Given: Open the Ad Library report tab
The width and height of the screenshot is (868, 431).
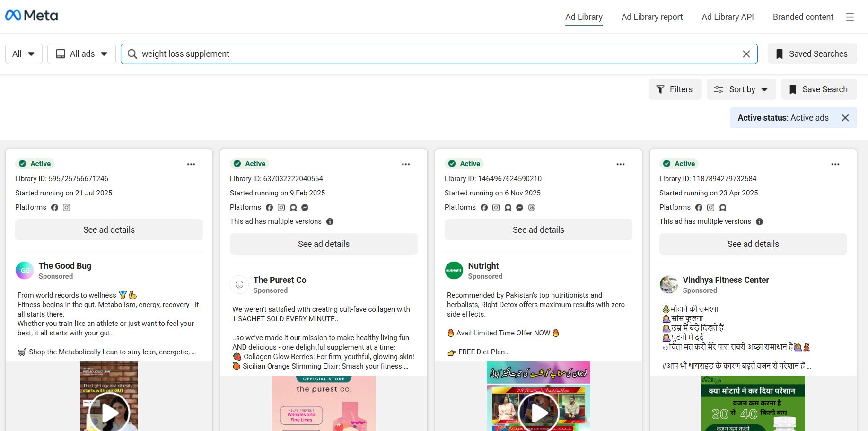Looking at the screenshot, I should coord(652,17).
